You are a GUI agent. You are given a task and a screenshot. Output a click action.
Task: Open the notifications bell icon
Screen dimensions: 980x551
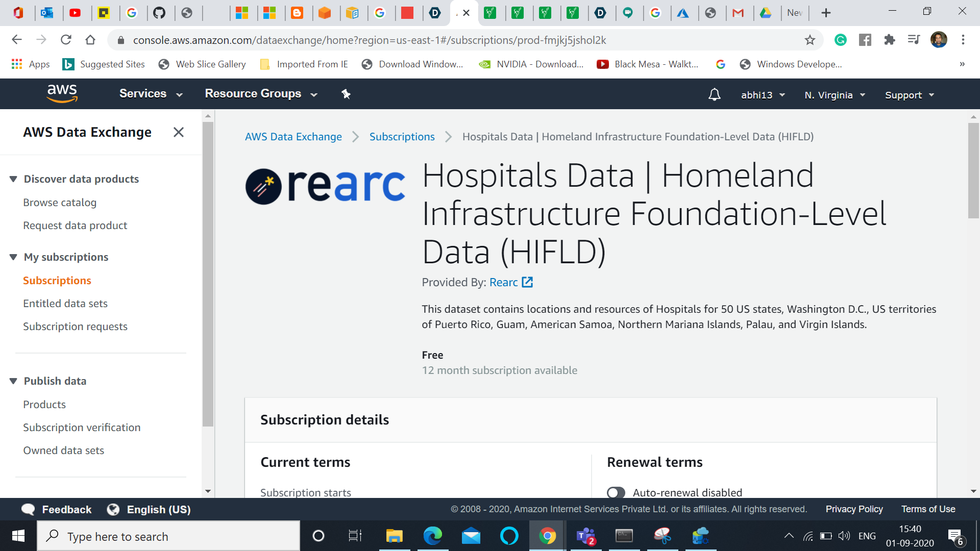(714, 95)
